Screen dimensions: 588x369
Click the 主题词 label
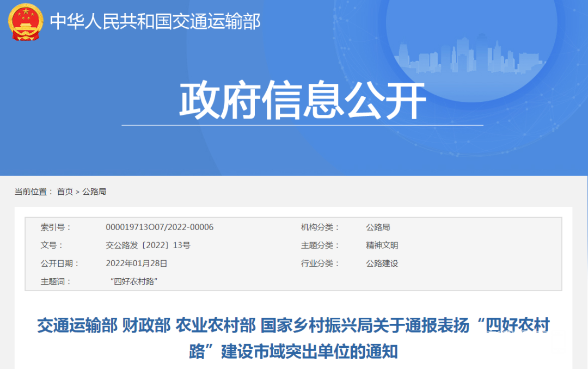(x=56, y=281)
